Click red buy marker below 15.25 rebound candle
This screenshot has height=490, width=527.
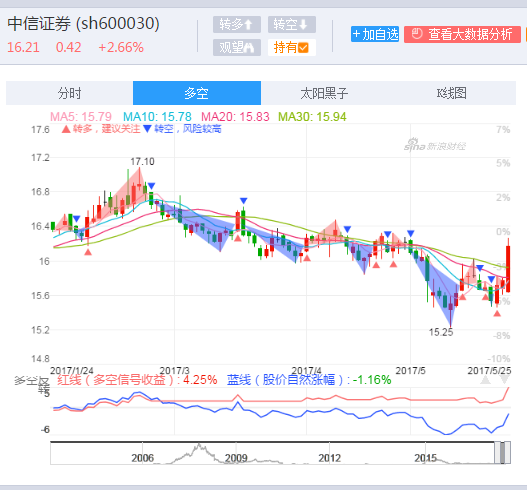point(462,297)
